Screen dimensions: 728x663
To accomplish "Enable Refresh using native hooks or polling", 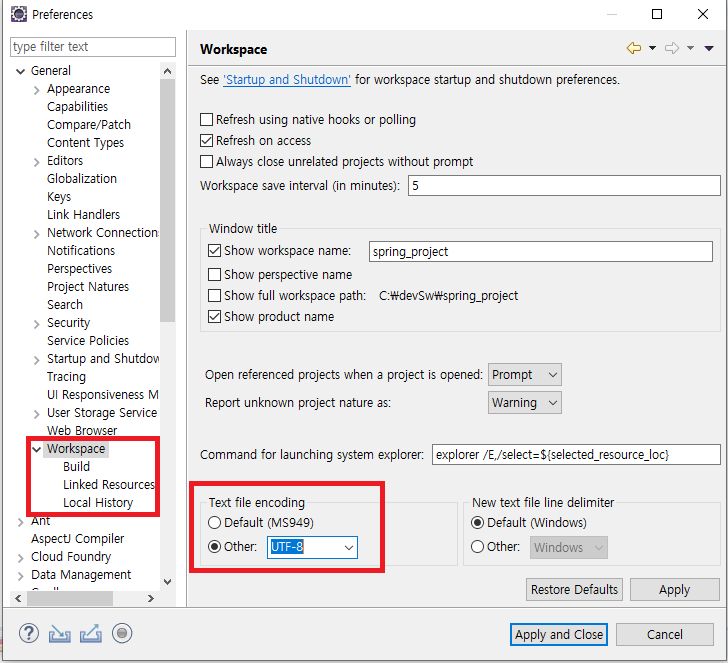I will pos(206,120).
